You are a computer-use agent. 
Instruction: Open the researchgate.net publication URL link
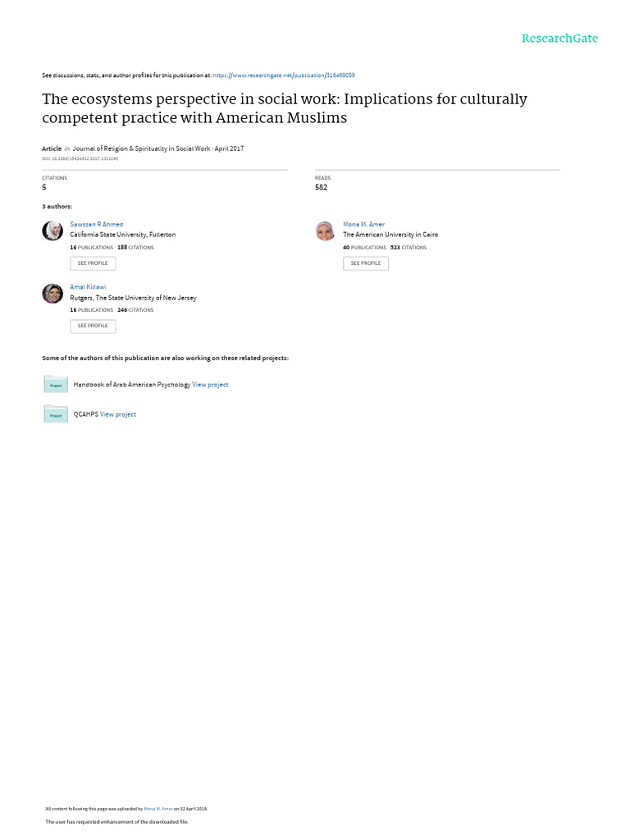283,75
